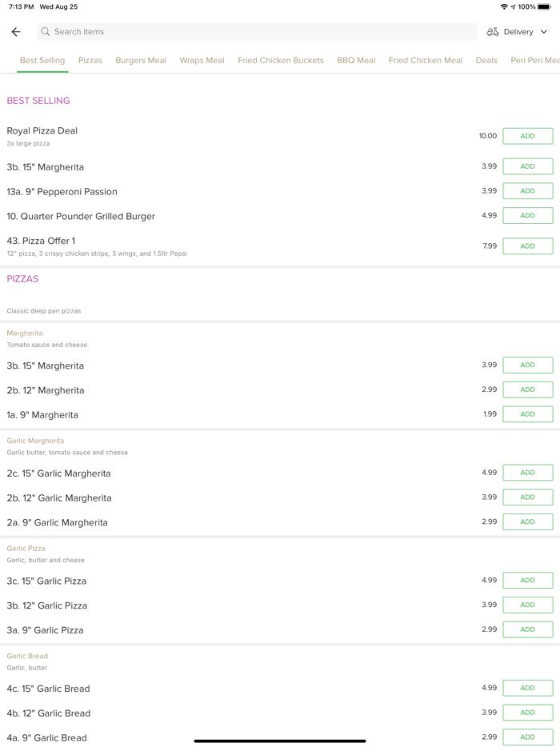Expand the Delivery dropdown chevron
This screenshot has width=560, height=747.
[544, 32]
